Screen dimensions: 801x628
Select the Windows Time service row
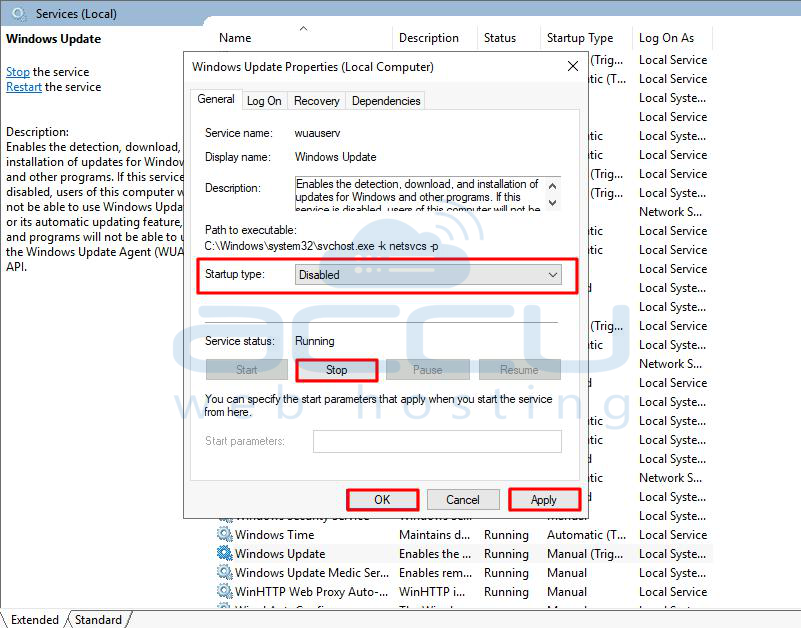464,534
